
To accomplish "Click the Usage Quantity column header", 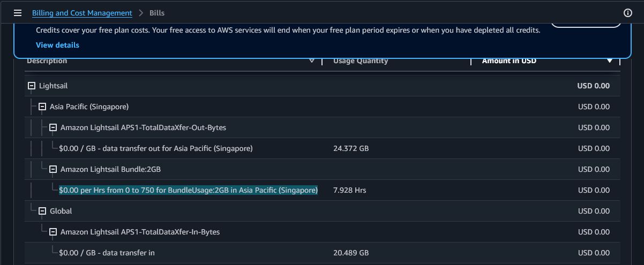I will (361, 61).
